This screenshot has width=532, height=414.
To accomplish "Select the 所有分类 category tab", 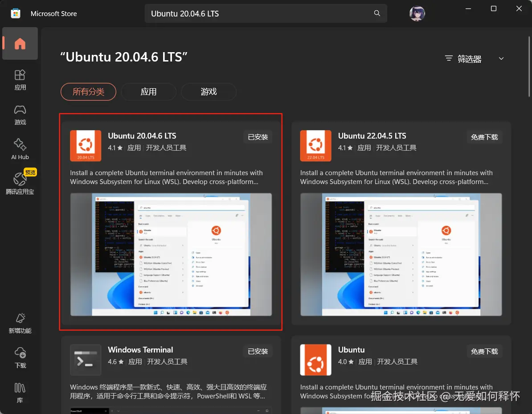I will tap(89, 92).
